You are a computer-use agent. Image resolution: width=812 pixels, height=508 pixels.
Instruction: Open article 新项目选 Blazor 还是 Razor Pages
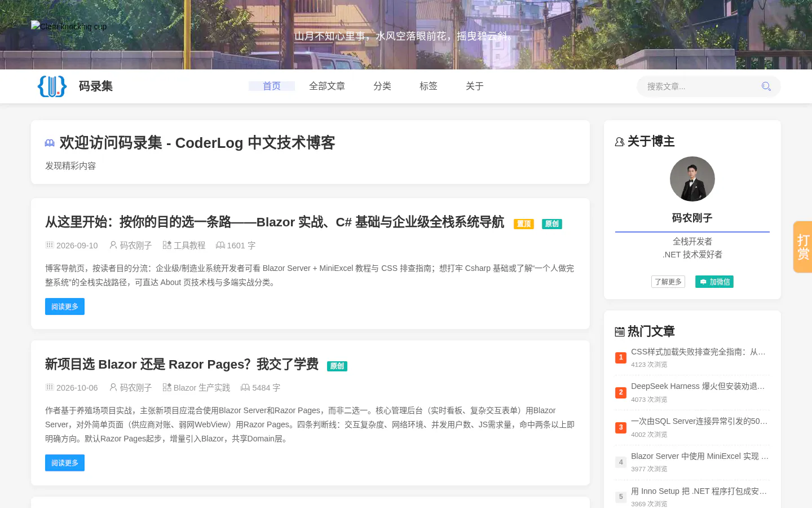tap(182, 364)
